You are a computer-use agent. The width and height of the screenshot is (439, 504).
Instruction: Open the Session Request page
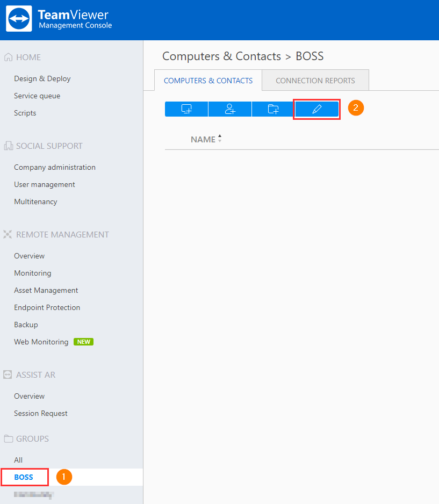tap(41, 413)
